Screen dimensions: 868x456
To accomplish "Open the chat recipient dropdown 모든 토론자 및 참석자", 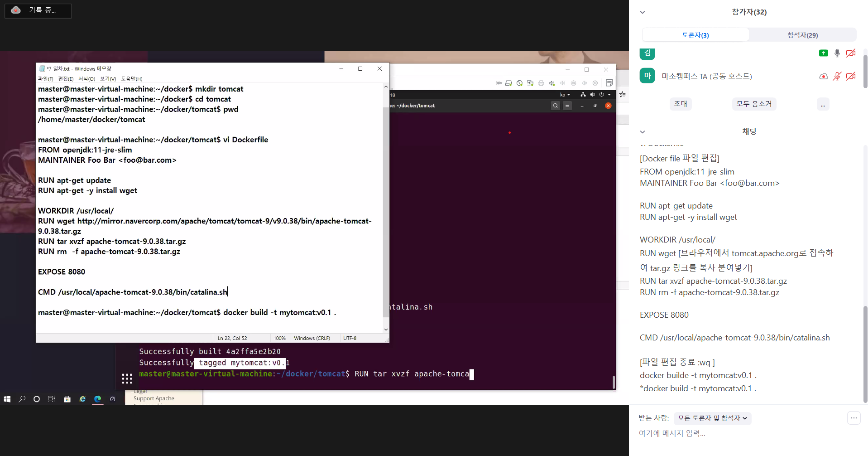I will coord(712,418).
